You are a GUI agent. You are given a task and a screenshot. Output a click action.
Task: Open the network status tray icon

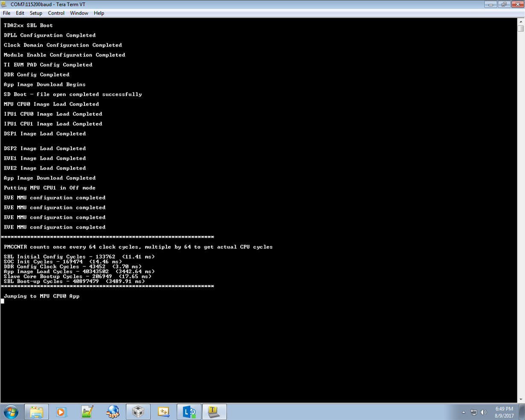coord(473,412)
